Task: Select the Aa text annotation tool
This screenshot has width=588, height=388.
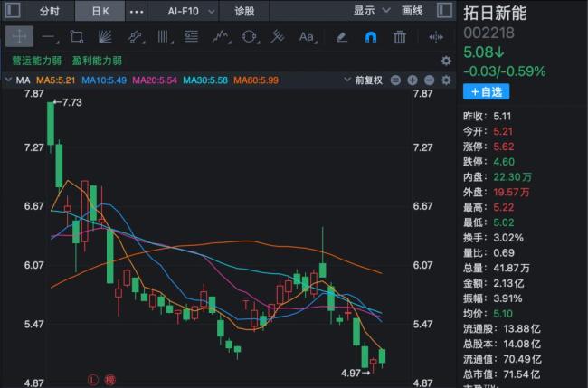Action: tap(307, 37)
